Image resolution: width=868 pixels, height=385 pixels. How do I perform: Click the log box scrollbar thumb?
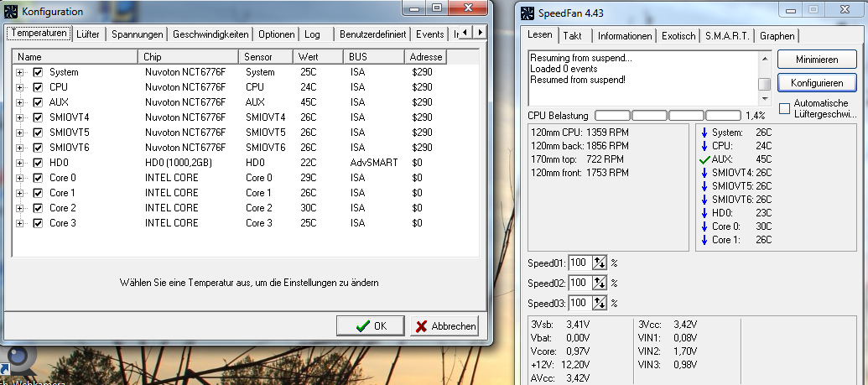765,84
